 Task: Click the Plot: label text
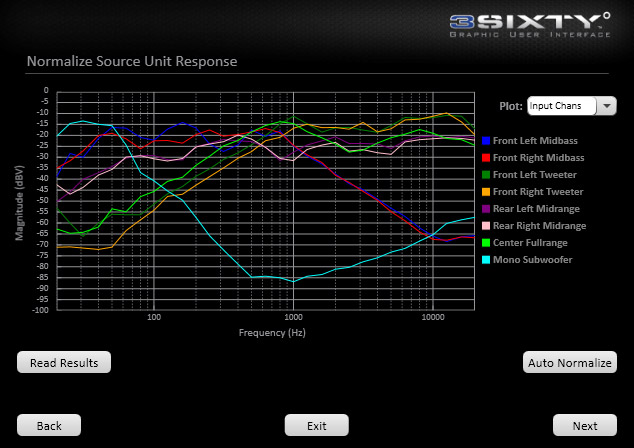click(x=510, y=106)
